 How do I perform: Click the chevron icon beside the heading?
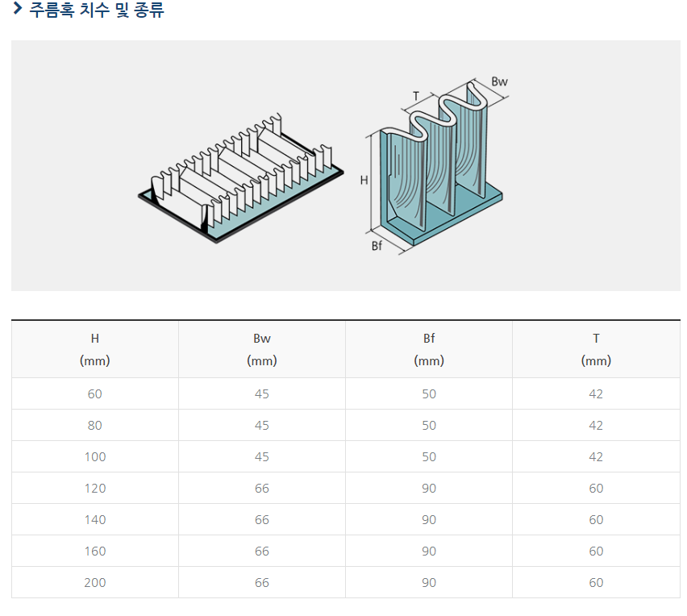point(17,10)
